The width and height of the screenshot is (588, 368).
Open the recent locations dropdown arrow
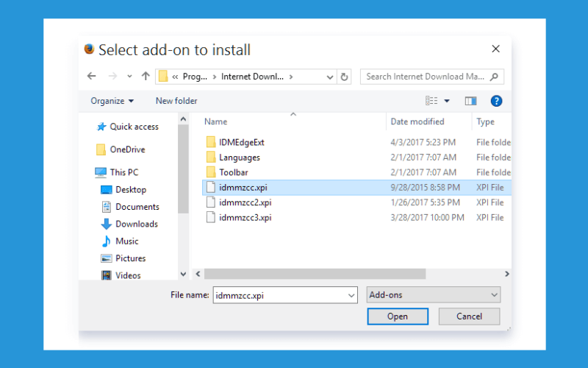(129, 77)
